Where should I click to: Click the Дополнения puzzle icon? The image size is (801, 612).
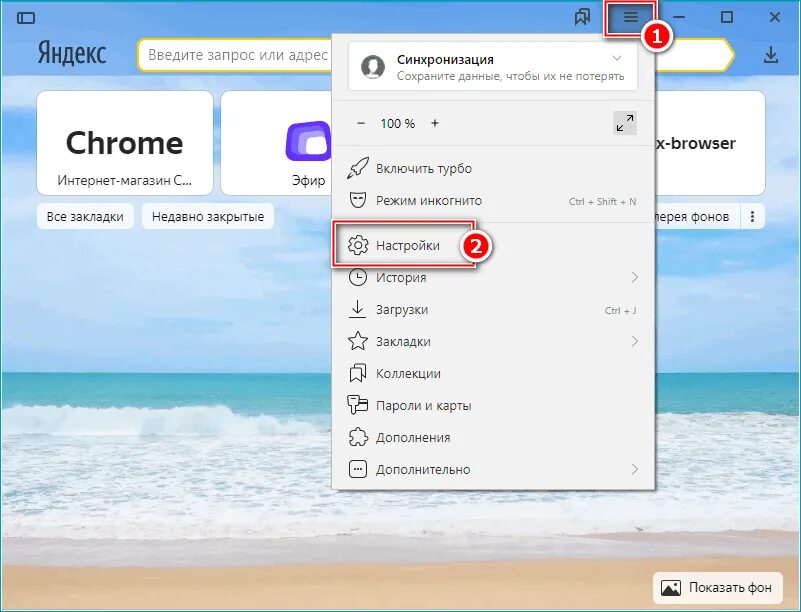tap(358, 437)
